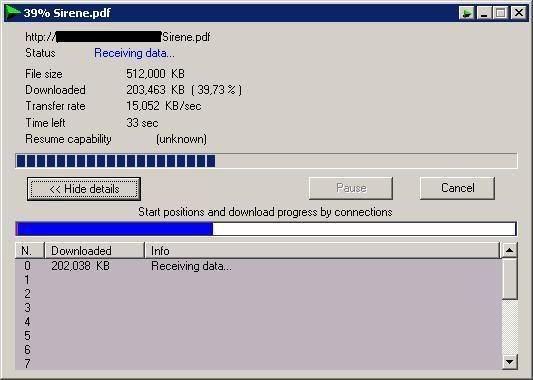The width and height of the screenshot is (533, 380).
Task: Click 'Receiving data...' in connection row 0
Action: tap(191, 266)
